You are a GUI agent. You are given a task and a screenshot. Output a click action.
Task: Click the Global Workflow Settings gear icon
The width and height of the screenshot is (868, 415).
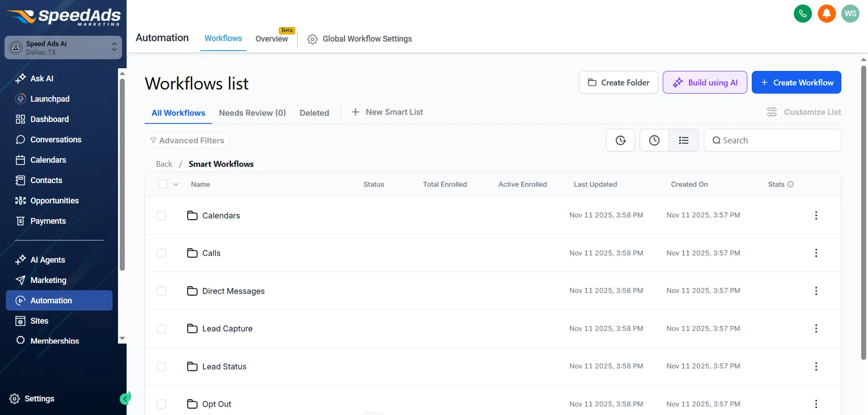coord(312,39)
